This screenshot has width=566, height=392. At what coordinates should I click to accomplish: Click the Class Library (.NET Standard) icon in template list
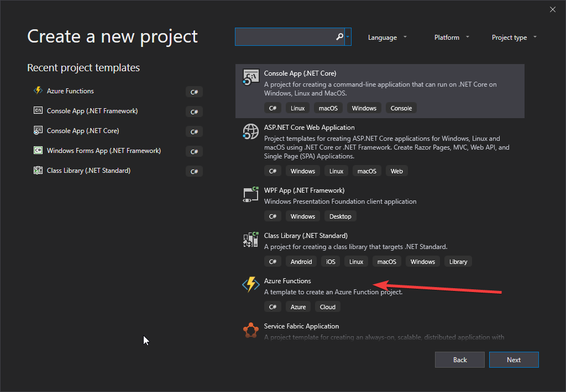coord(250,240)
